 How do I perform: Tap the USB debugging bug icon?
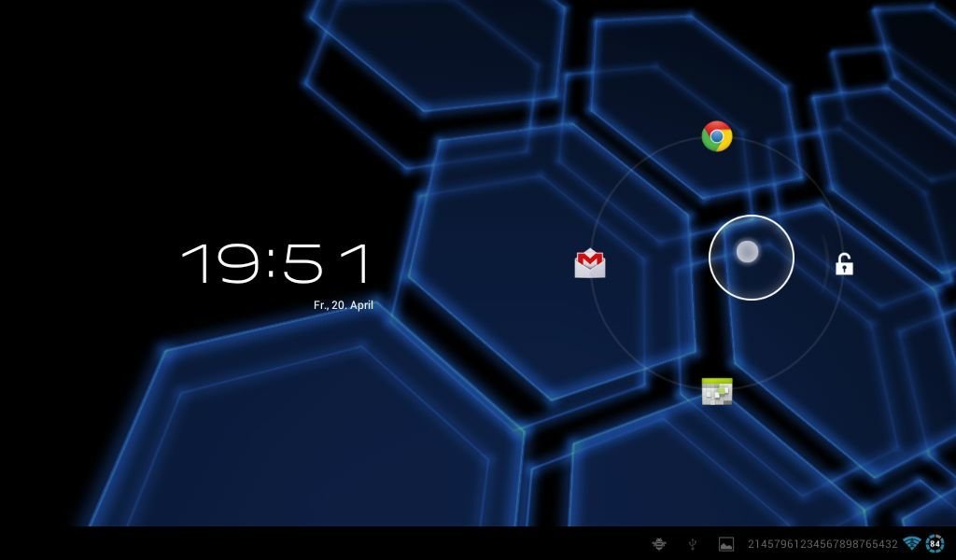coord(659,543)
